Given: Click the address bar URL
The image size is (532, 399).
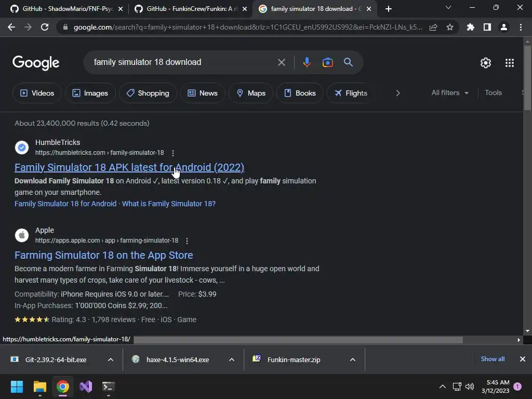Looking at the screenshot, I should point(248,27).
